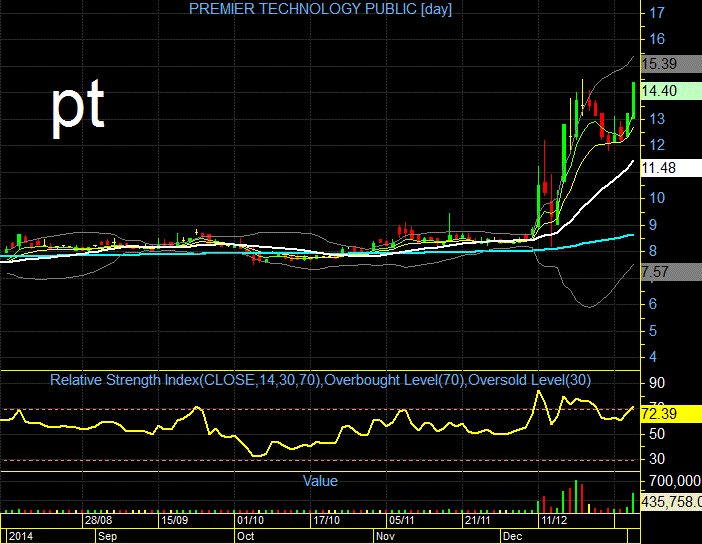This screenshot has height=544, width=702.
Task: Click the 15/09 date marker
Action: click(175, 520)
